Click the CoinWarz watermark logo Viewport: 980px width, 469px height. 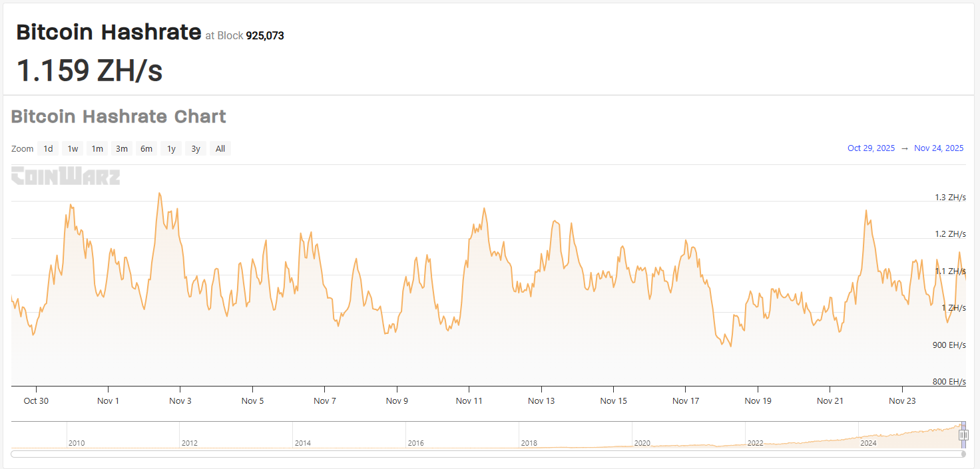65,176
